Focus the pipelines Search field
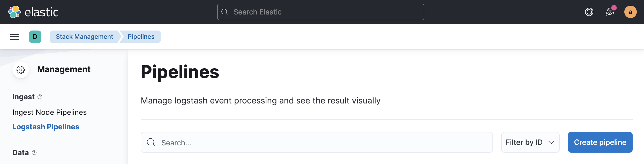Screen dimensions: 644x164 (x=317, y=142)
